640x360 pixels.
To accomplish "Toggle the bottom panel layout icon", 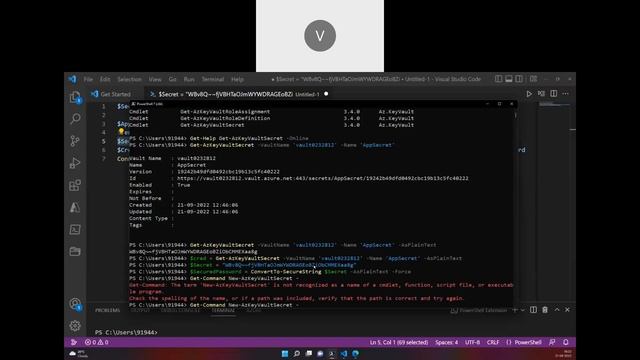I will coord(509,79).
